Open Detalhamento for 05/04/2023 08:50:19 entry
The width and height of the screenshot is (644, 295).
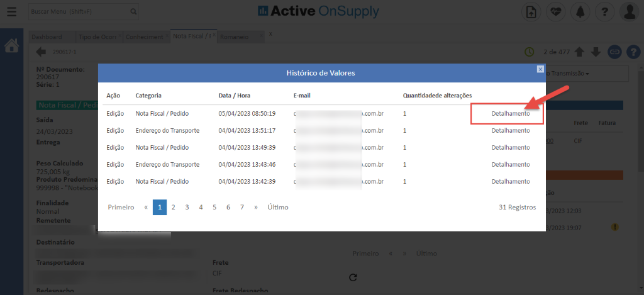point(510,114)
